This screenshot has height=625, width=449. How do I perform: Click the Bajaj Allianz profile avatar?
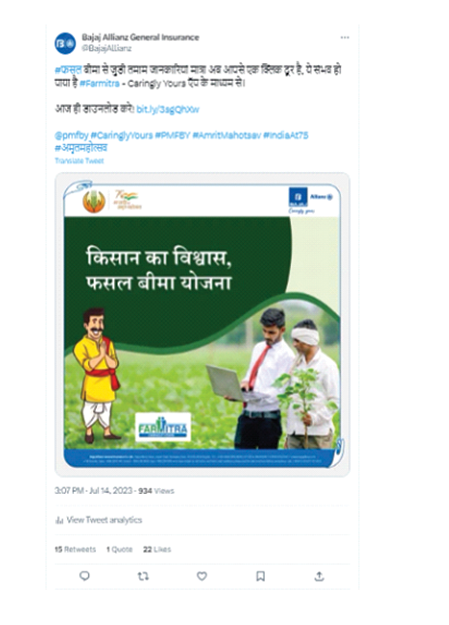[65, 43]
